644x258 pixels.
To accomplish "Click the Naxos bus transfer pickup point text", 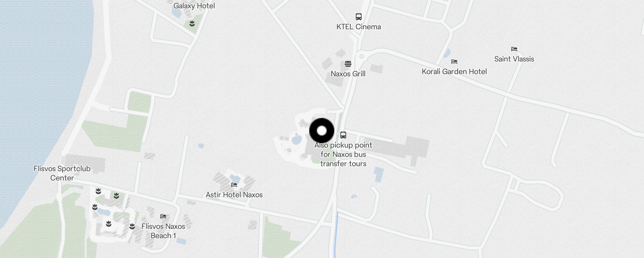I will 343,154.
